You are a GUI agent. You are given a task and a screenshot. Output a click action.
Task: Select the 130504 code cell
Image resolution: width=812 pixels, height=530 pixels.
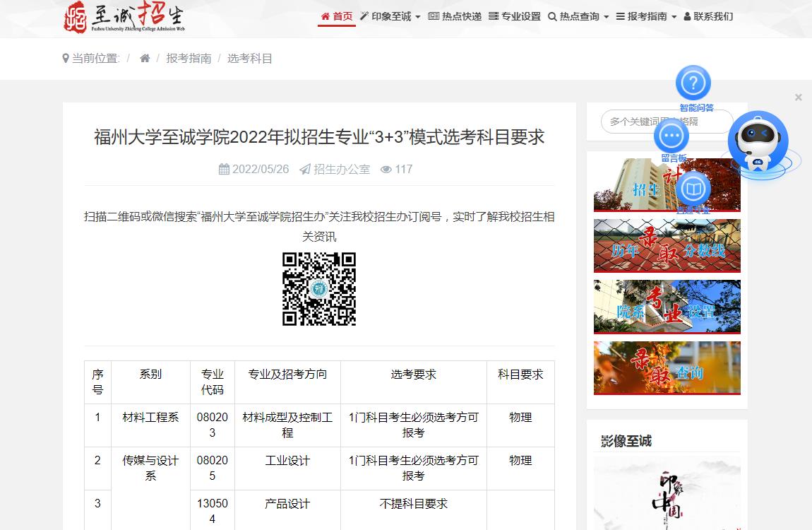pyautogui.click(x=213, y=511)
